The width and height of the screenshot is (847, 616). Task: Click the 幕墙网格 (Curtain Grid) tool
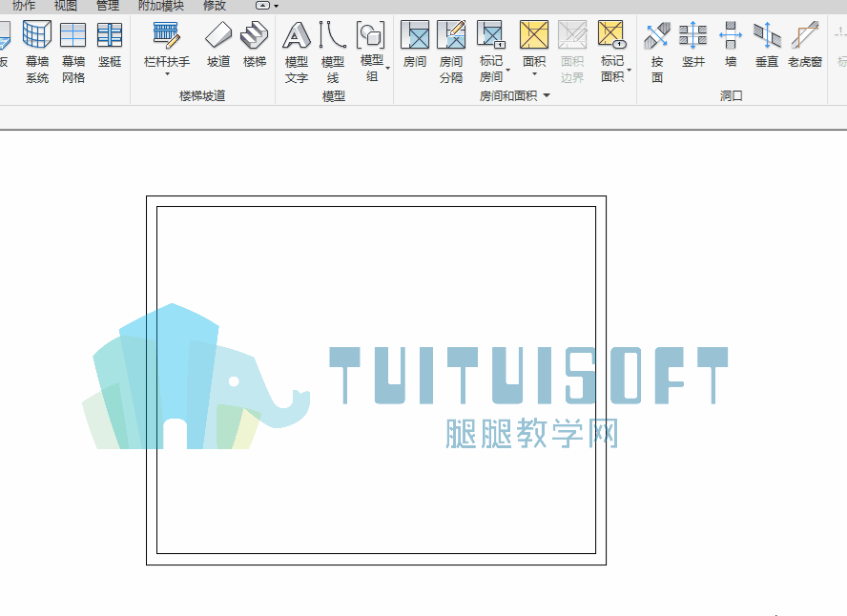tap(72, 51)
